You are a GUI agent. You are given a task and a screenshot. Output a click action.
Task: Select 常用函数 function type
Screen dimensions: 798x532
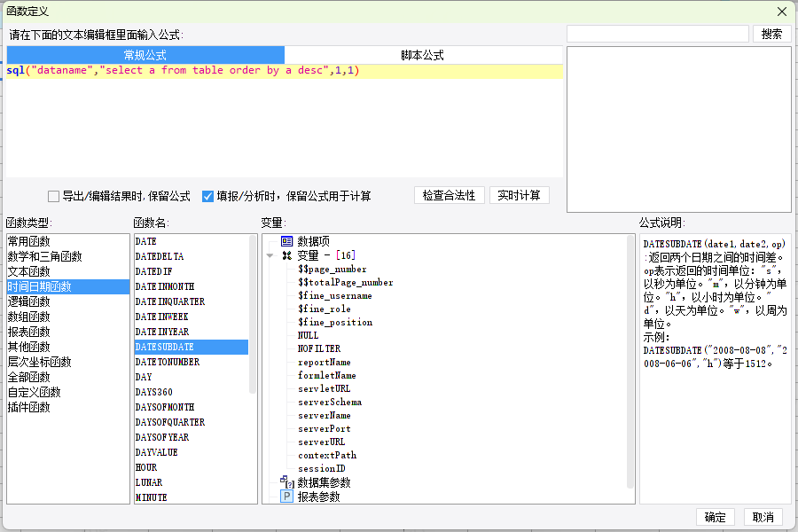(68, 241)
